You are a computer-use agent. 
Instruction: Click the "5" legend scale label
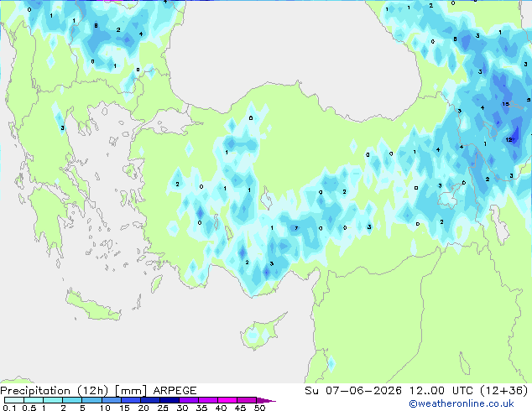click(82, 408)
